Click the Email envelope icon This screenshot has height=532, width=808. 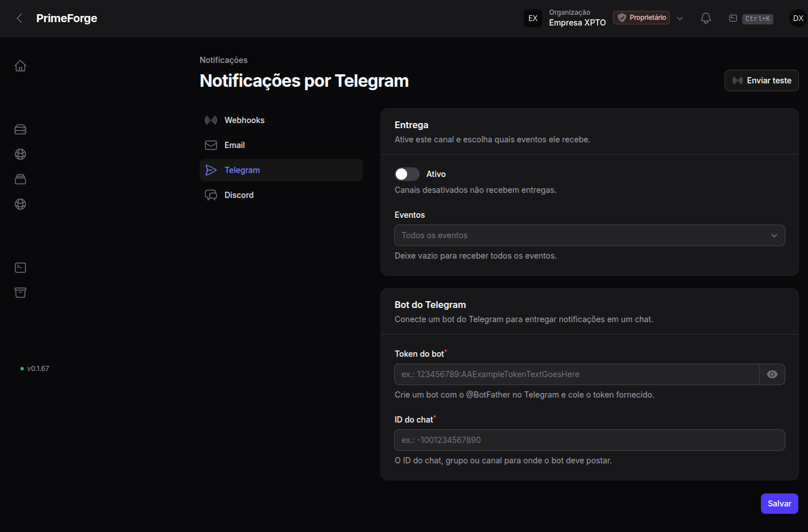tap(211, 145)
